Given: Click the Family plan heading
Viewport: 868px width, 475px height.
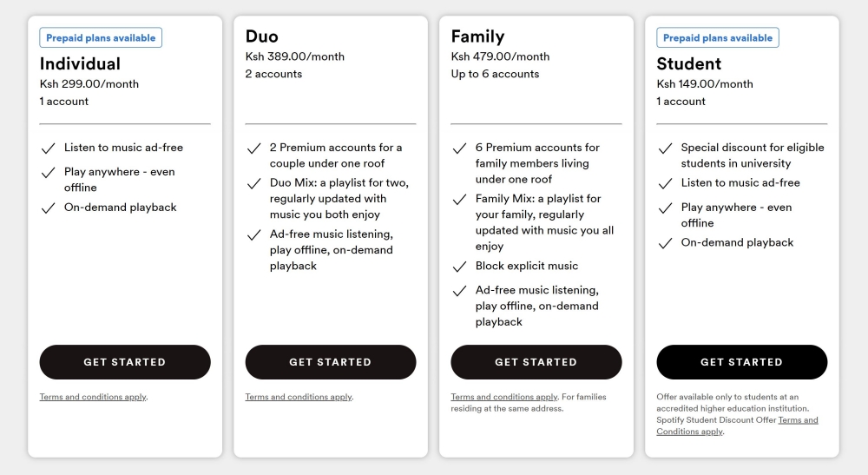Looking at the screenshot, I should coord(477,36).
